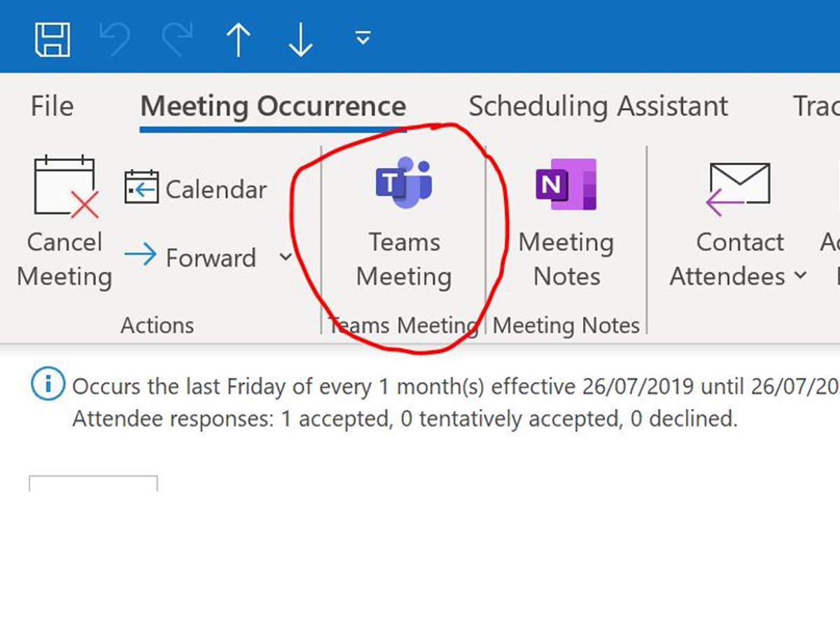The height and width of the screenshot is (630, 840).
Task: Open Meeting Notes in OneNote
Action: [x=566, y=224]
